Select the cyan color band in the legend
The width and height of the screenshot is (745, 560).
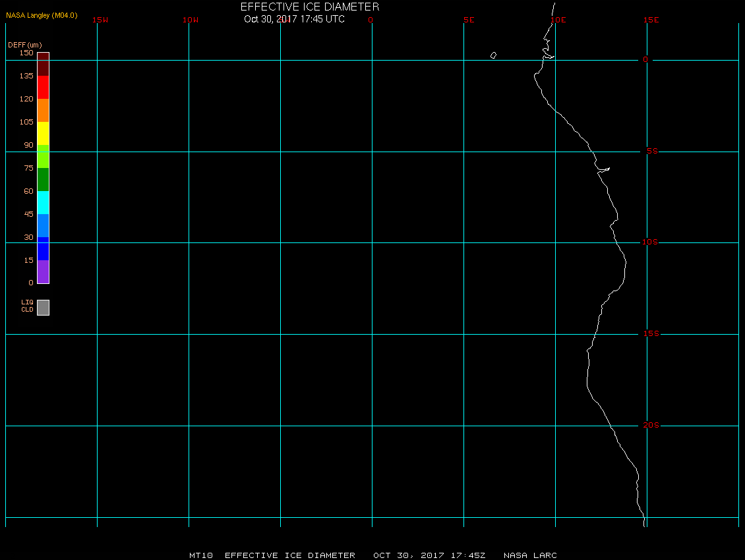click(x=44, y=203)
